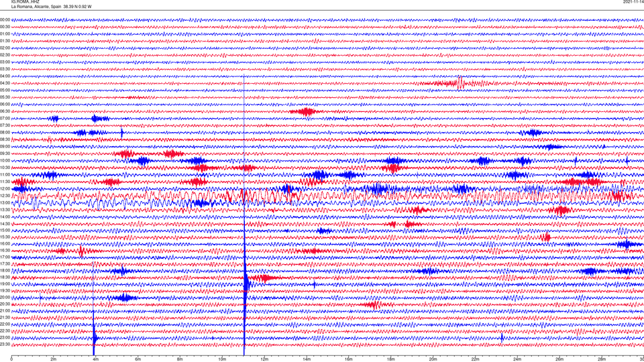Screen dimensions: 644x362
Task: Click the 11:00 trace time label
Action: pos(5,174)
